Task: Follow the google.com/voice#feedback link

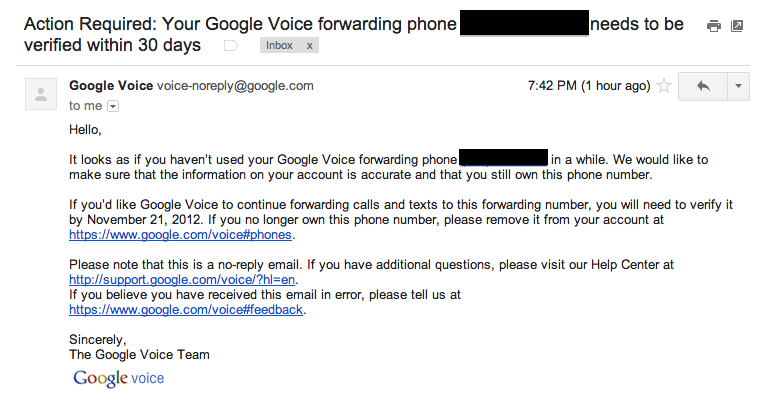Action: [185, 310]
